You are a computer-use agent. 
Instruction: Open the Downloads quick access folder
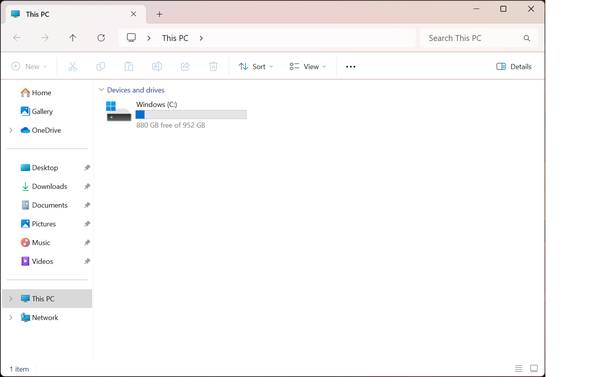pos(44,186)
